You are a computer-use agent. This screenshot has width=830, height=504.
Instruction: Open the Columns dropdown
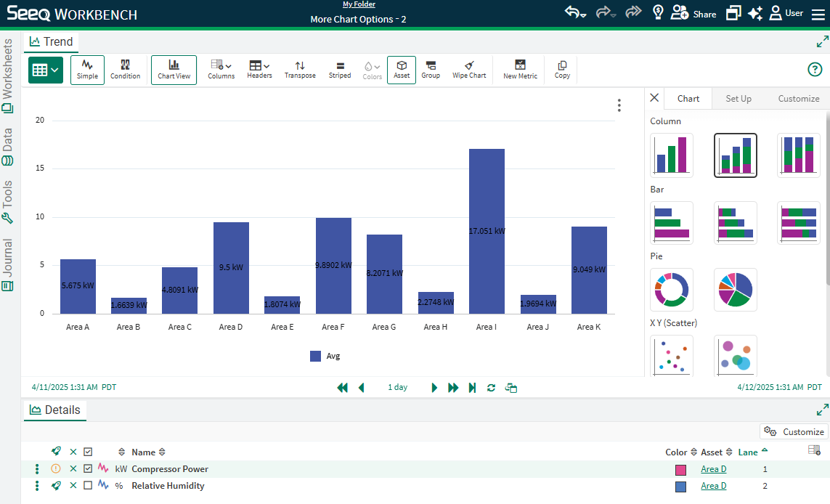(221, 70)
